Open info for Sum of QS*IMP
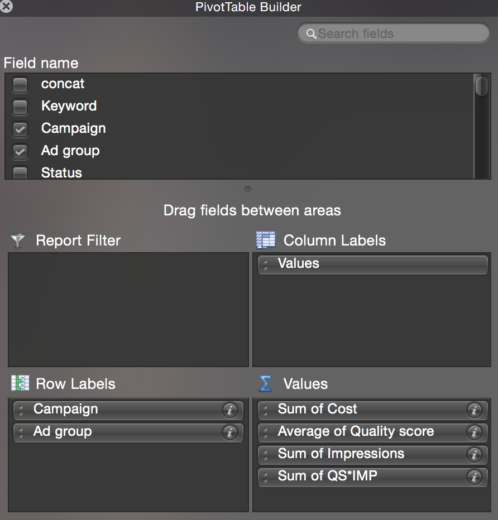This screenshot has height=520, width=498. coord(474,477)
